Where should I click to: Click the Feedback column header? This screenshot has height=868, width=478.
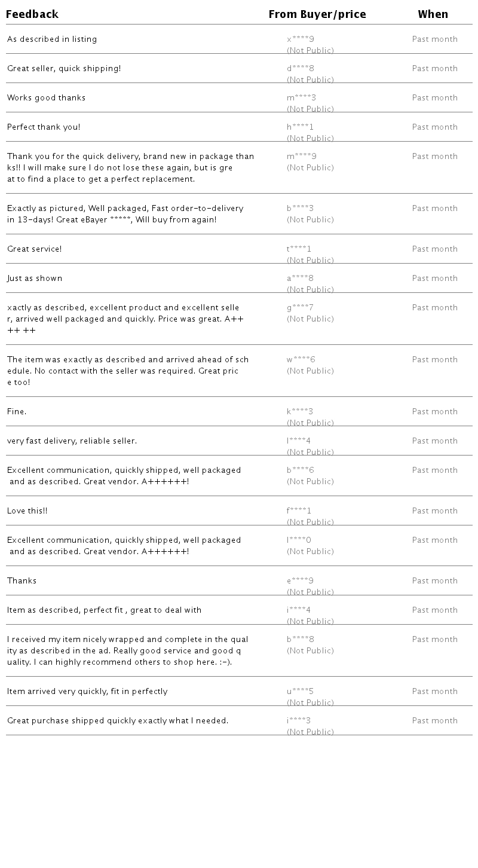click(32, 14)
